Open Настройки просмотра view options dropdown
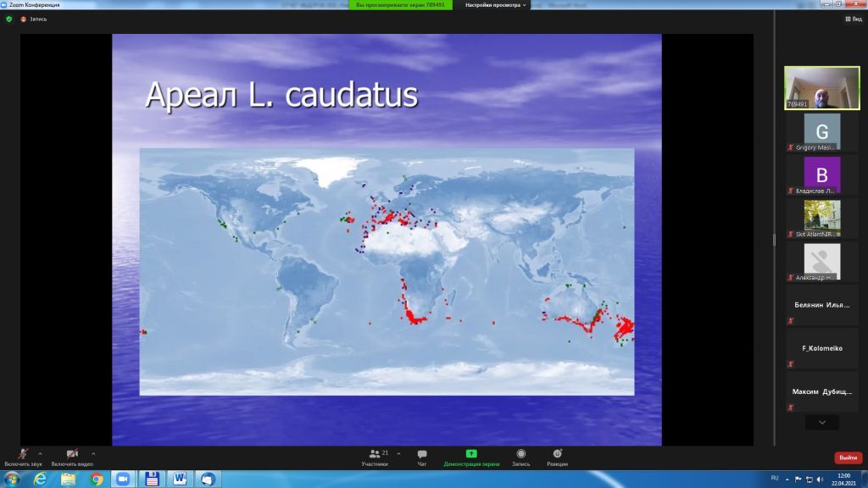 click(x=496, y=4)
